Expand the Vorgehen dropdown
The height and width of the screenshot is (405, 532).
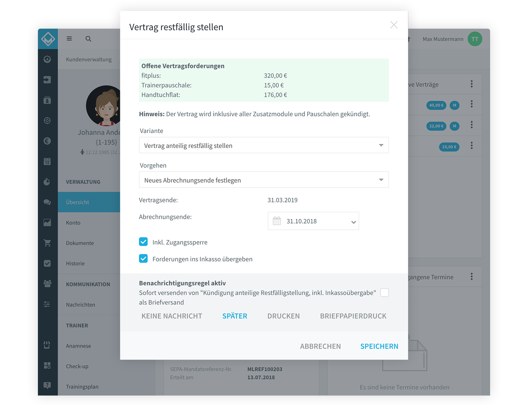pos(264,180)
